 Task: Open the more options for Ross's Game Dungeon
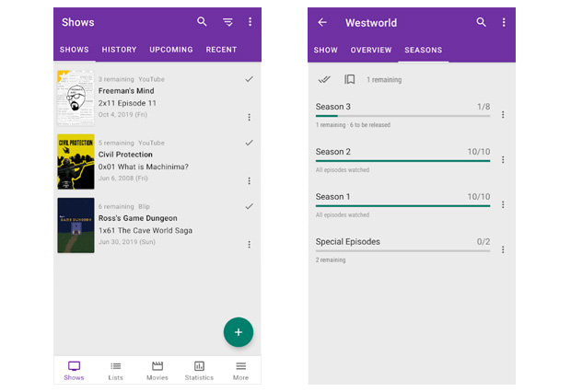(249, 245)
